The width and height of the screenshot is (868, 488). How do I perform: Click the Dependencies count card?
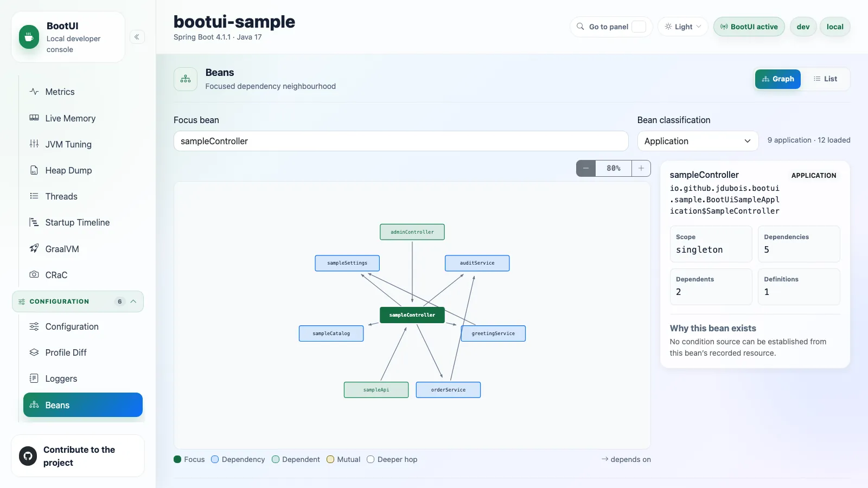click(799, 244)
